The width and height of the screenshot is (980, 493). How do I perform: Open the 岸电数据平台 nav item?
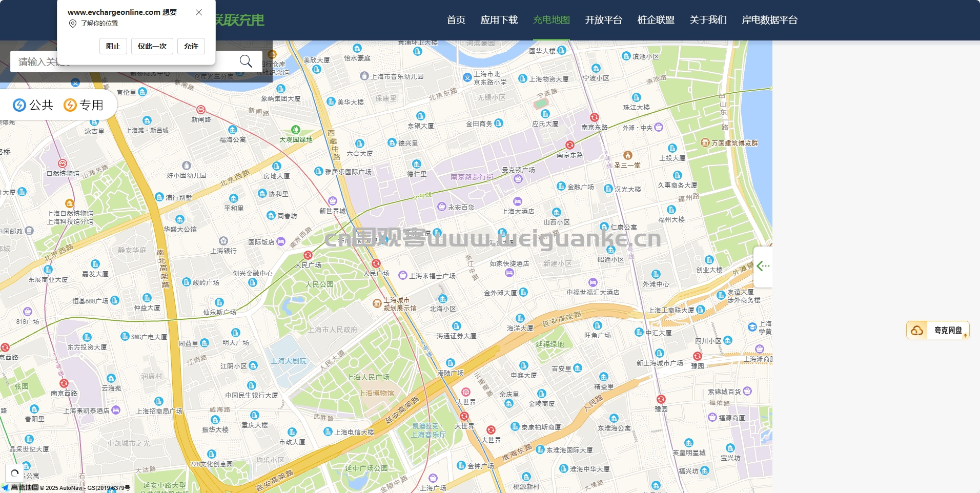click(770, 20)
